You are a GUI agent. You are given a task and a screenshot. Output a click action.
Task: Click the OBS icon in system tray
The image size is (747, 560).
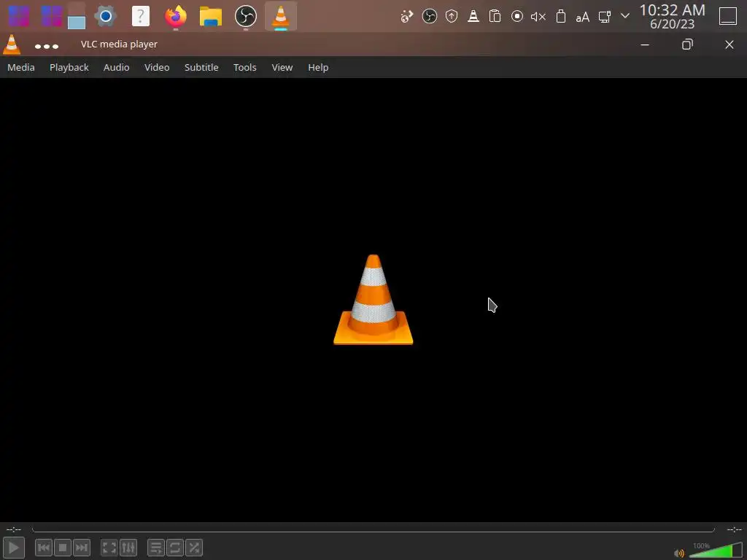(429, 16)
